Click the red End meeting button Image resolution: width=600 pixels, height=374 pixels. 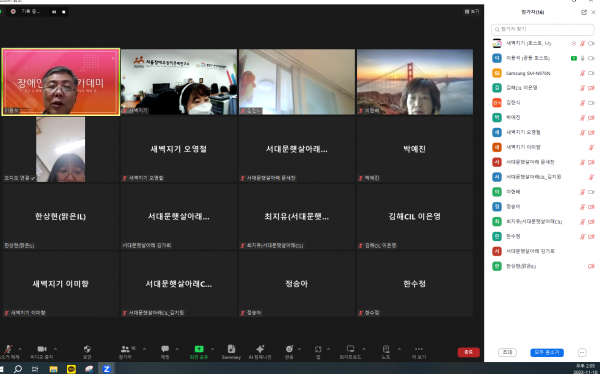coord(468,352)
